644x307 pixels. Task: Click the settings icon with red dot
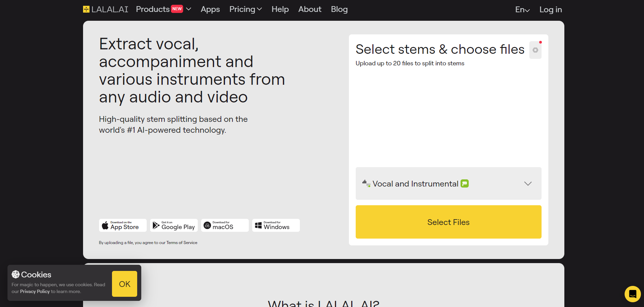(x=535, y=50)
